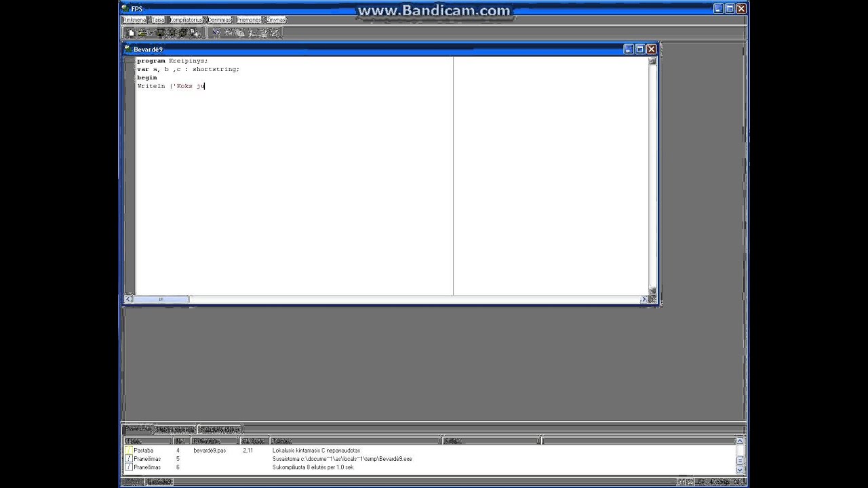Click the open file toolbar icon
The width and height of the screenshot is (868, 488).
click(142, 33)
